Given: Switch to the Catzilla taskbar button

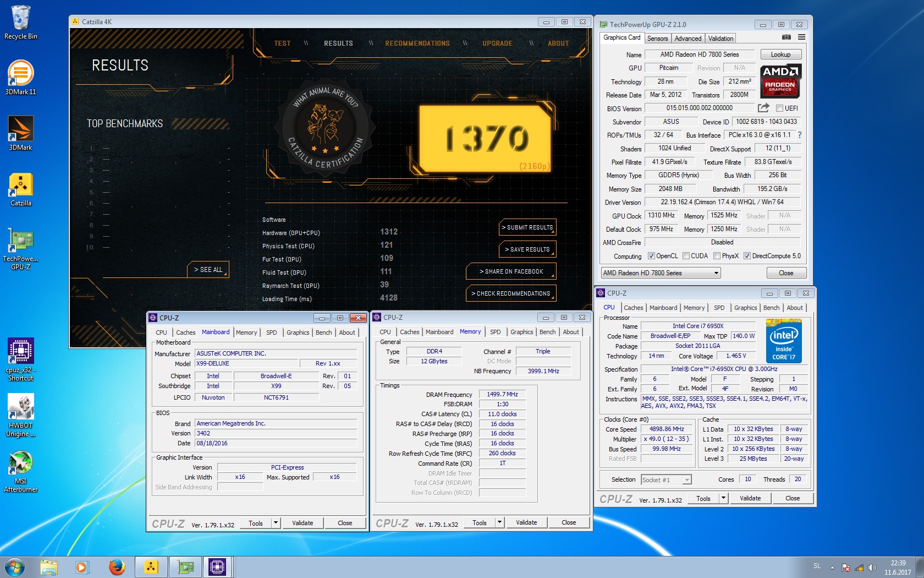Looking at the screenshot, I should 151,567.
